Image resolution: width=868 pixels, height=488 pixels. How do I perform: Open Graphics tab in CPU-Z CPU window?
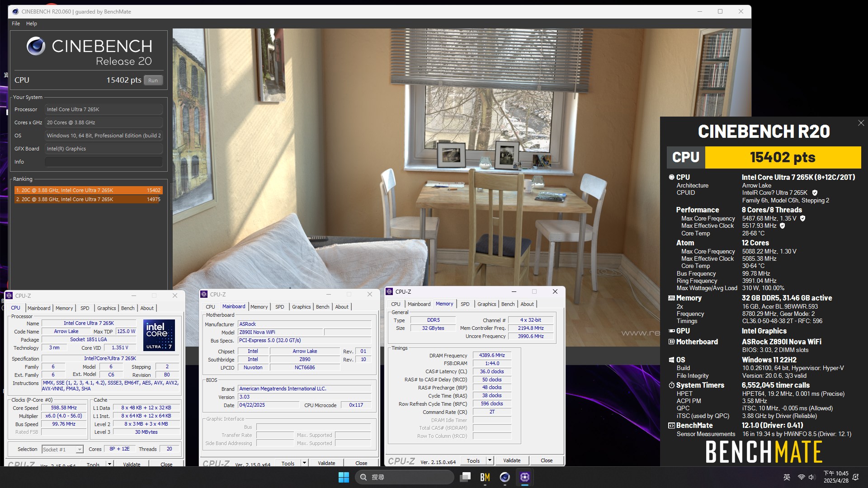pyautogui.click(x=107, y=308)
